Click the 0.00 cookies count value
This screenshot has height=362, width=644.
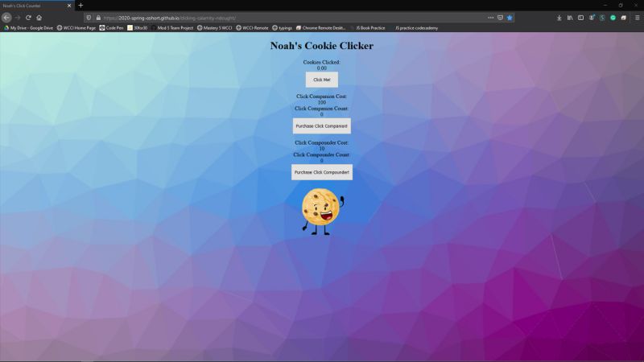321,68
